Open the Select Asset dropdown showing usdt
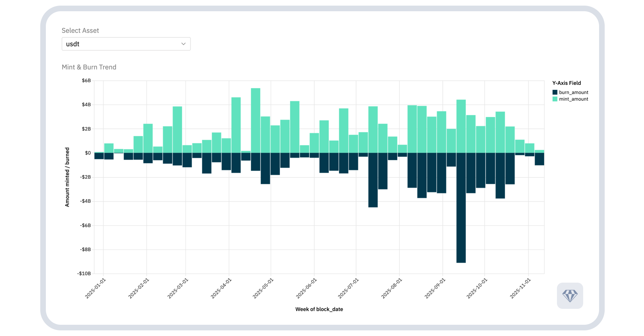 pos(126,44)
